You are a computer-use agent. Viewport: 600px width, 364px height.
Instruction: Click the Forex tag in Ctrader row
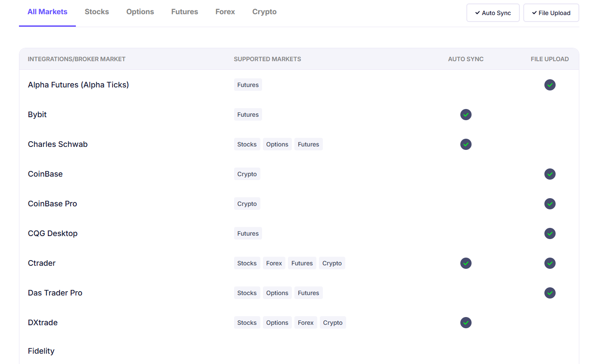coord(274,263)
